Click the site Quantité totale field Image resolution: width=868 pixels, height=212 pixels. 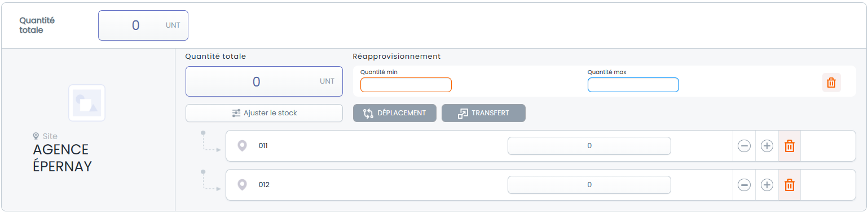(264, 81)
